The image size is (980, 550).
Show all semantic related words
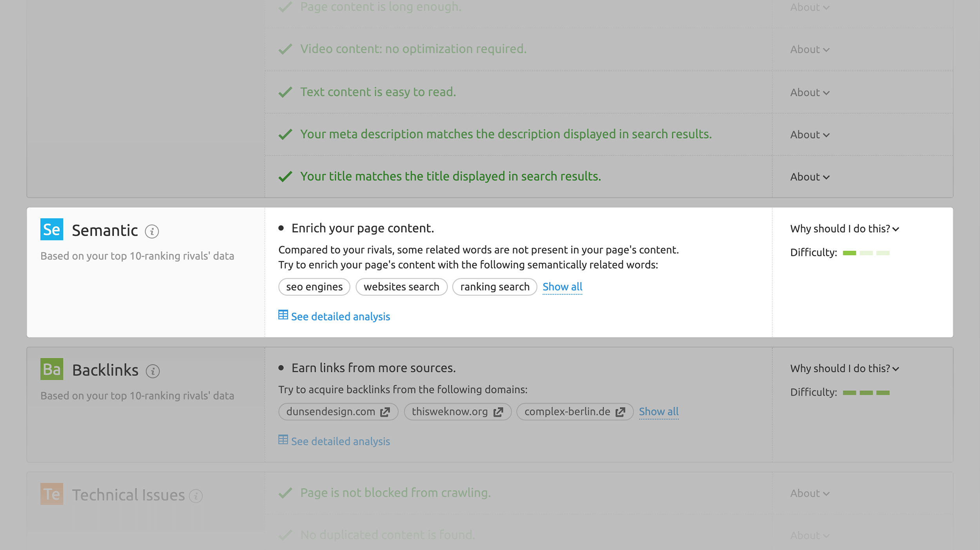[563, 287]
